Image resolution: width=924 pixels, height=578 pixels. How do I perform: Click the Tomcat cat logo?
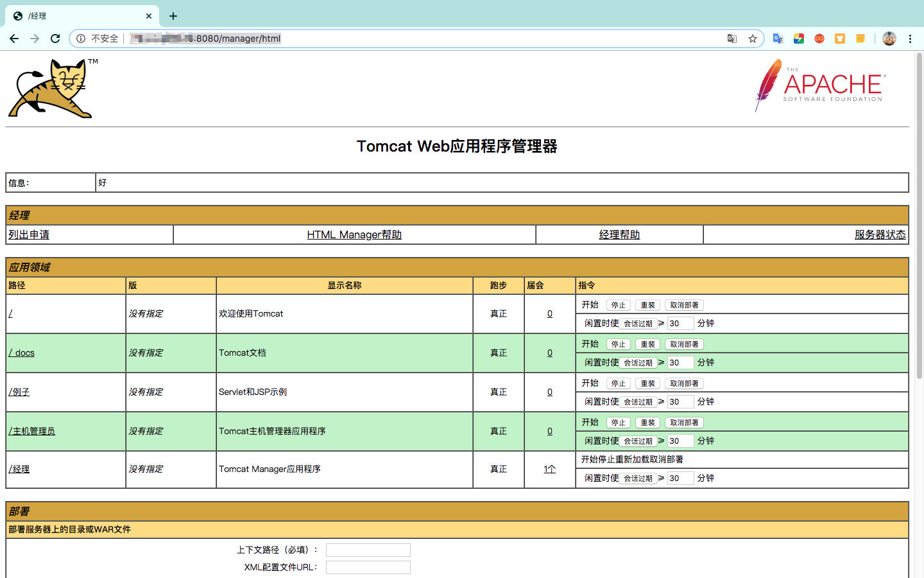click(x=51, y=88)
